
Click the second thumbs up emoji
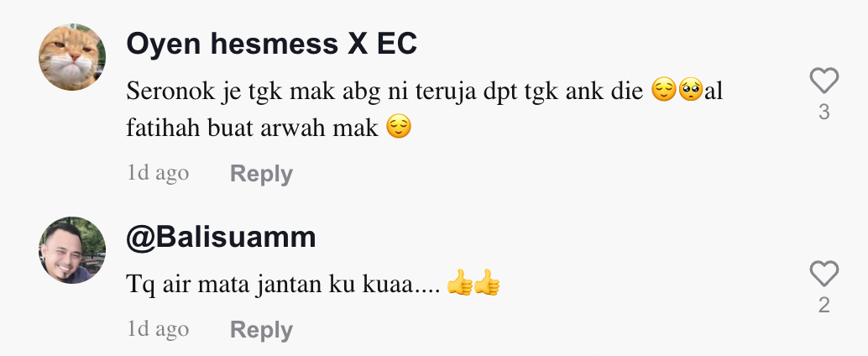[487, 282]
